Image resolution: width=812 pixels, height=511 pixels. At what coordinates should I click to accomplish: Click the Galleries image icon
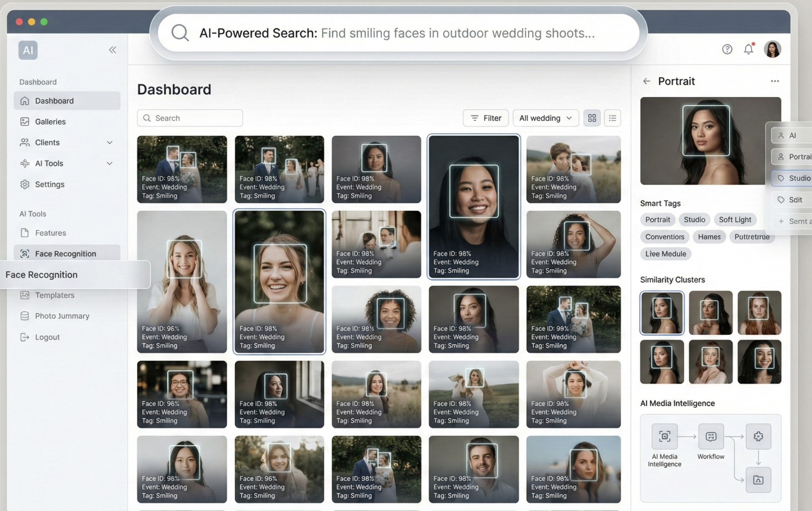click(x=25, y=122)
